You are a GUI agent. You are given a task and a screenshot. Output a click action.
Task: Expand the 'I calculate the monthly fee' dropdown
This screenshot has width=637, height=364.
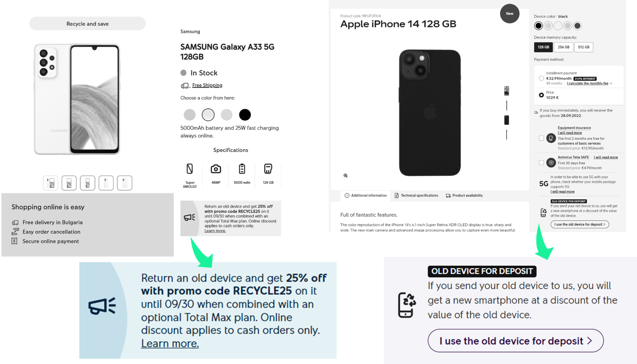pyautogui.click(x=590, y=84)
